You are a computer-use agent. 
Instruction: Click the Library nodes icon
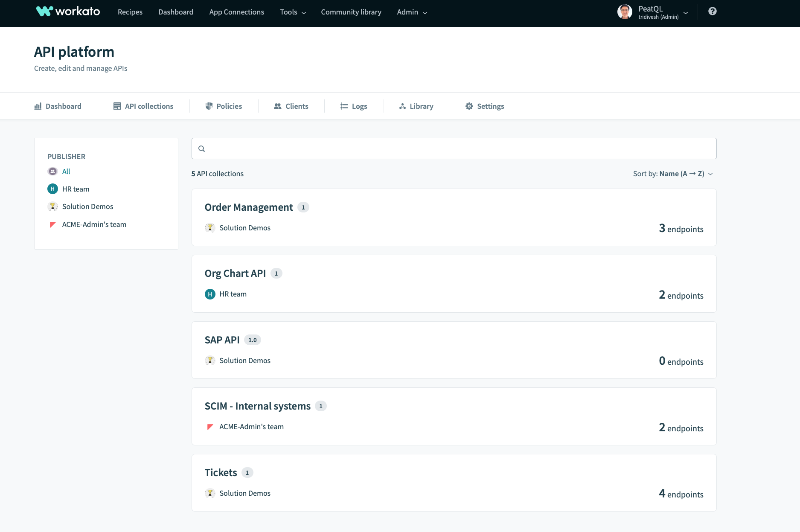tap(402, 106)
